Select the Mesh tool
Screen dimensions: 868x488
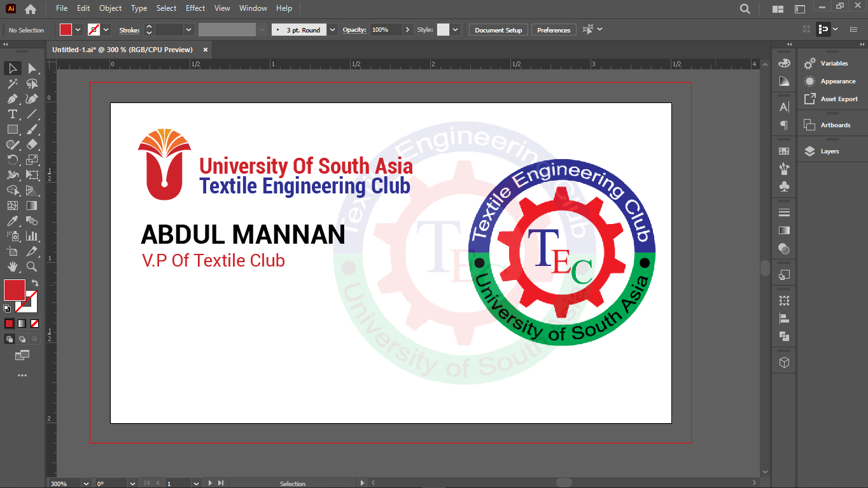click(12, 206)
